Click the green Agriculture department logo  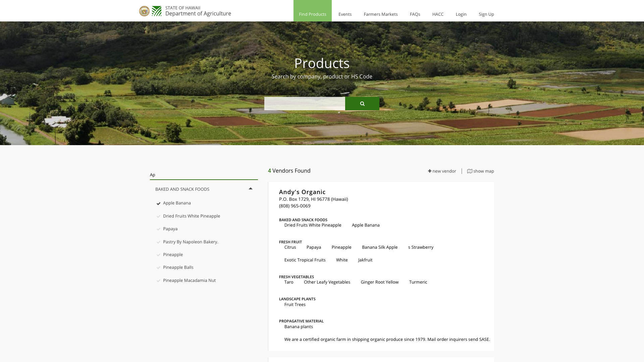click(157, 11)
